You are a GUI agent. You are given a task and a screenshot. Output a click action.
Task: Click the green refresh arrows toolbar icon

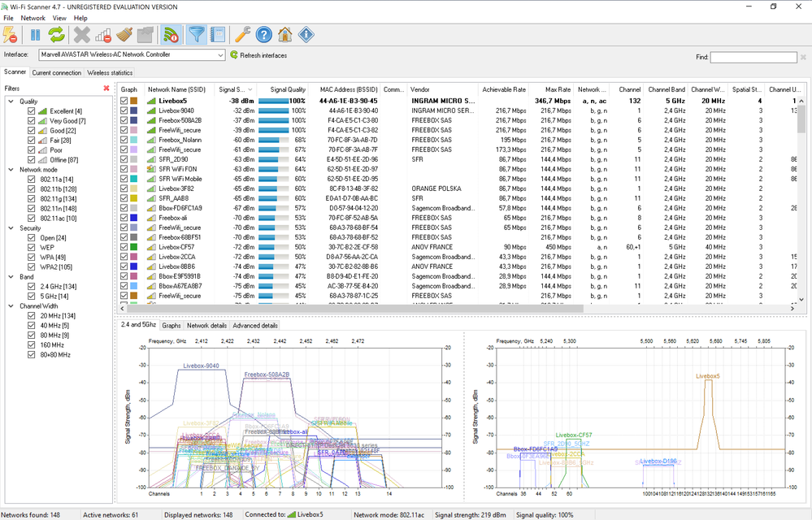[x=56, y=34]
